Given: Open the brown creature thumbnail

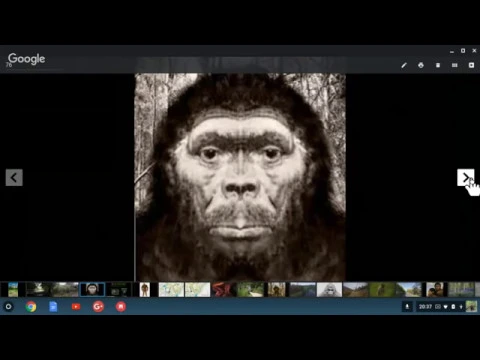Looking at the screenshot, I should pyautogui.click(x=276, y=289).
